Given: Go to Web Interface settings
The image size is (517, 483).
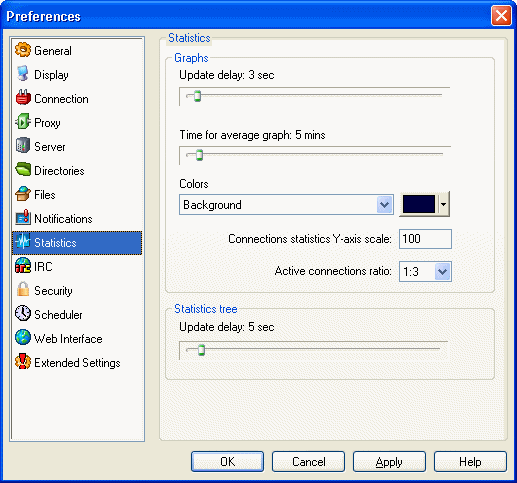Looking at the screenshot, I should click(68, 339).
